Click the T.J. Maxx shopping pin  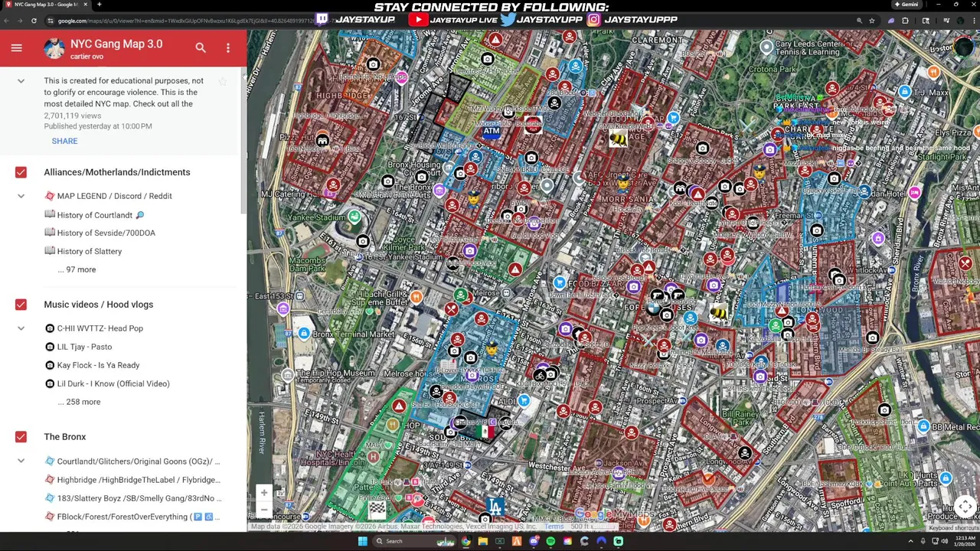point(905,92)
